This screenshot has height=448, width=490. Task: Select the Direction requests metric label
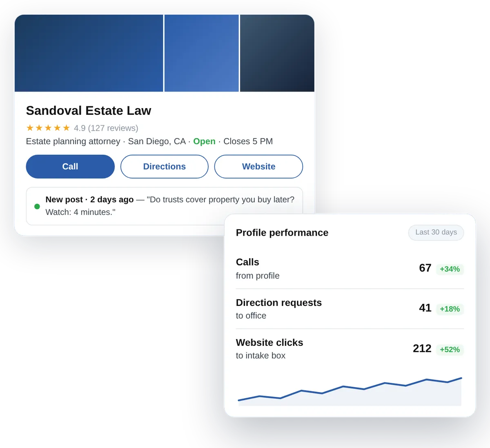coord(279,303)
